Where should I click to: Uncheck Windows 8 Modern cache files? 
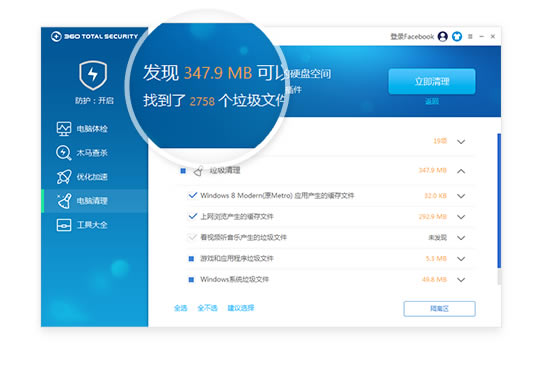click(x=193, y=196)
